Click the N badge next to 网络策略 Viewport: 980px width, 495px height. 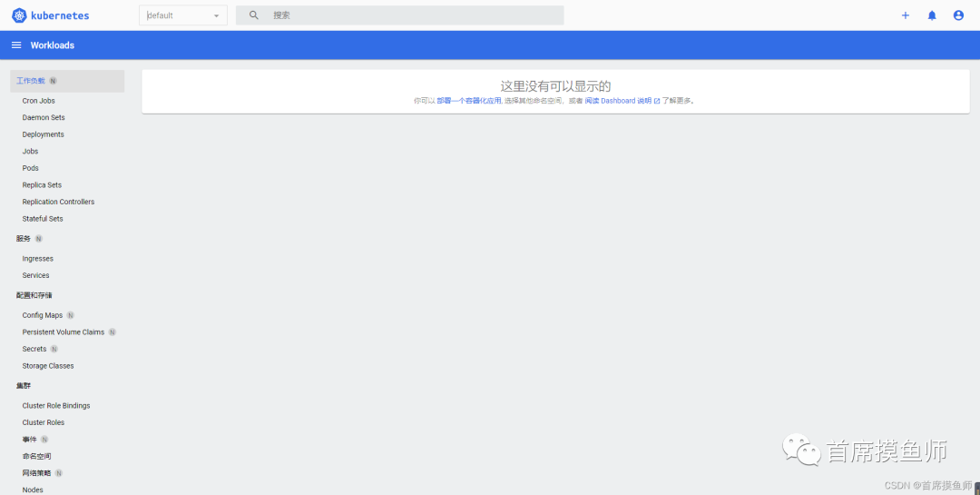click(x=59, y=473)
